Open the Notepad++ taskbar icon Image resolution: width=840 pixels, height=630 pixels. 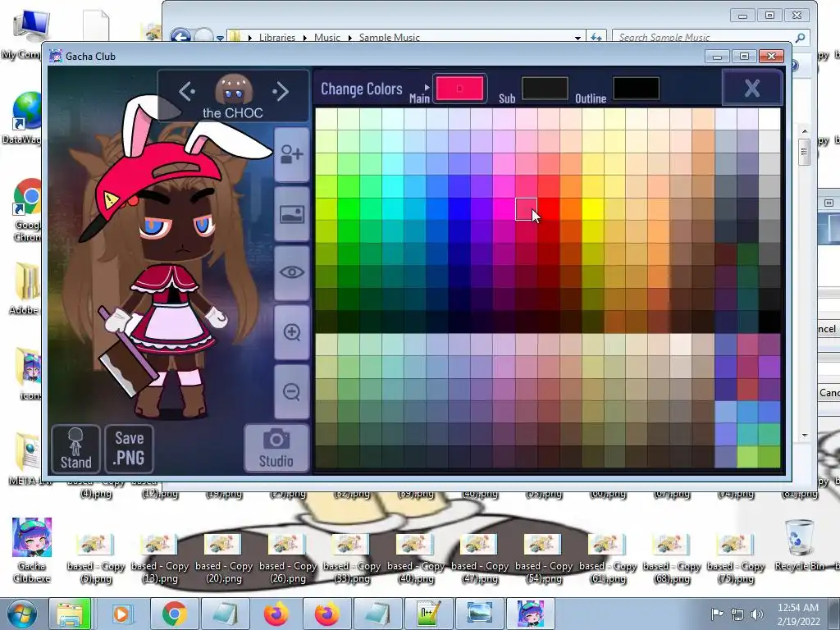point(428,614)
